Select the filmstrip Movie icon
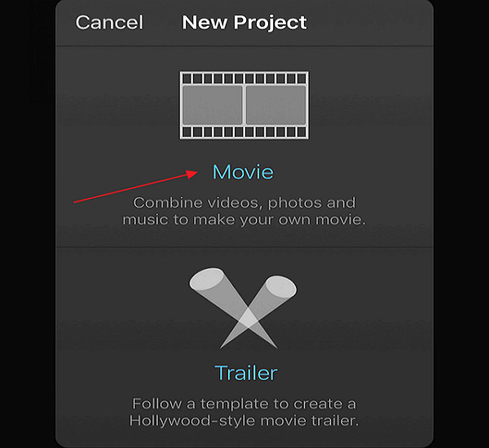This screenshot has width=489, height=448. pos(244,105)
